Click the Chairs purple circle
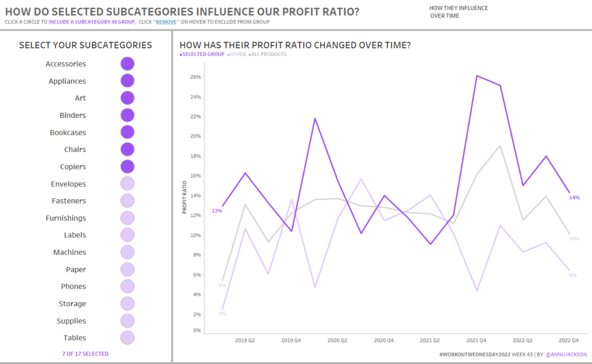The width and height of the screenshot is (592, 364). pyautogui.click(x=127, y=150)
